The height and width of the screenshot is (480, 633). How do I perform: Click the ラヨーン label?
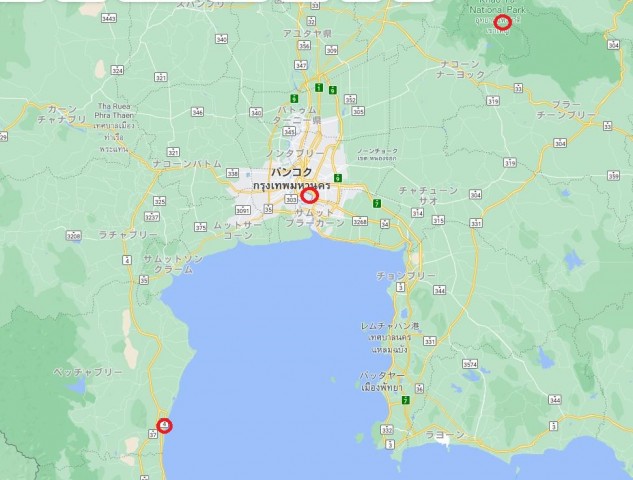coord(445,435)
